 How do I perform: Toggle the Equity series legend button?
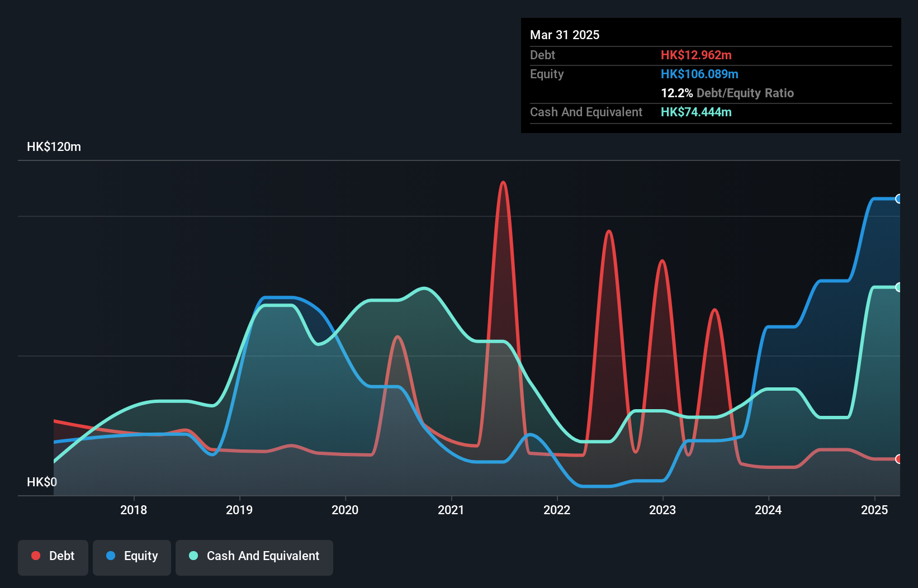coord(132,557)
